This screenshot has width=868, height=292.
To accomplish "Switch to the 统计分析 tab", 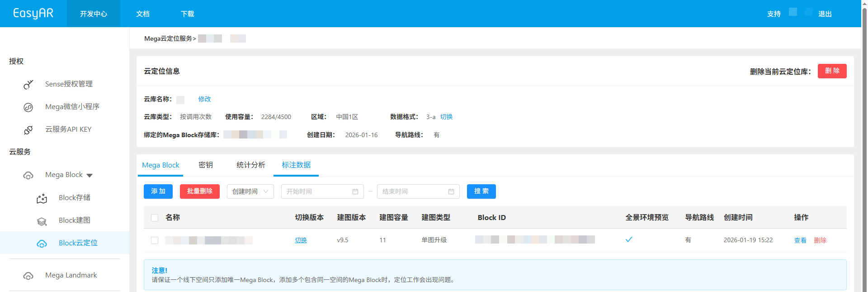I will click(251, 165).
